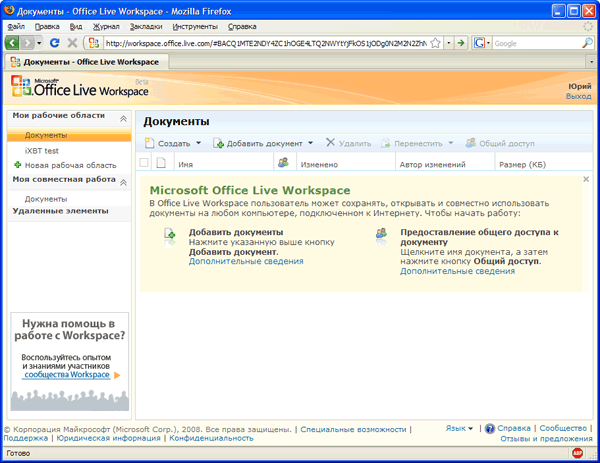Viewport: 600px width, 463px height.
Task: Click the Office Live Workspace logo
Action: 80,86
